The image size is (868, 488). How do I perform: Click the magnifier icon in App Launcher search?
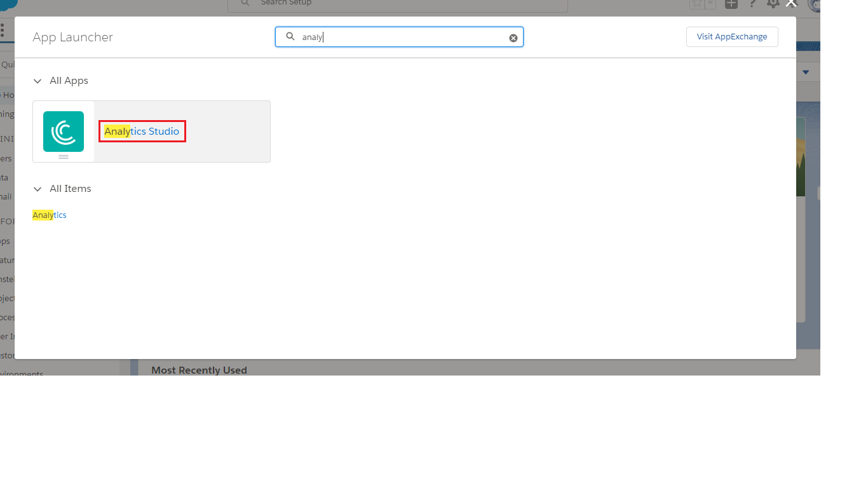(290, 37)
